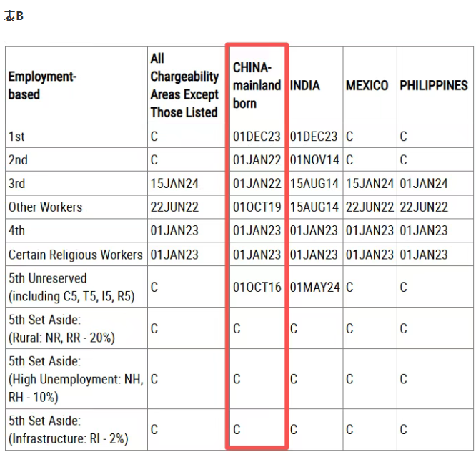
Task: Click India's 2nd preference date 01NOV14
Action: pyautogui.click(x=314, y=160)
